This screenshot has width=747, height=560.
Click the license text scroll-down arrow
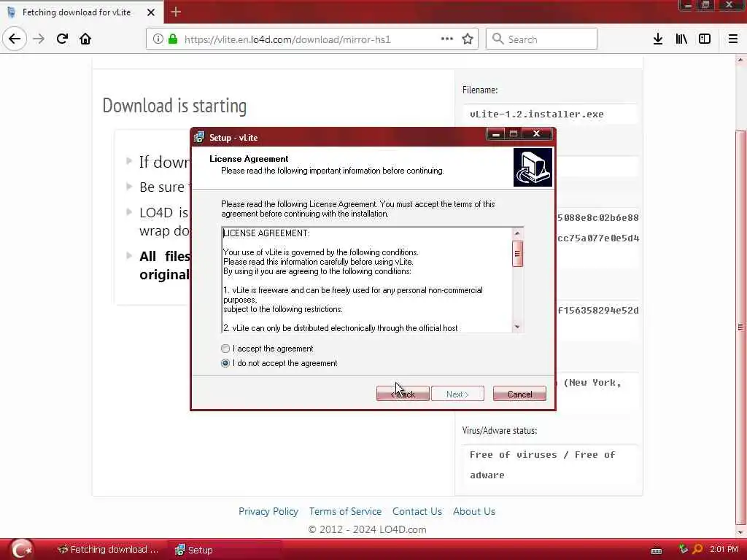click(x=517, y=327)
